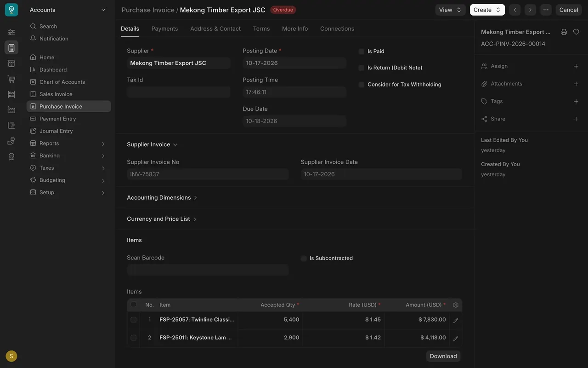The width and height of the screenshot is (588, 368).
Task: Open Purchase Invoice breadcrumb link
Action: coord(148,10)
